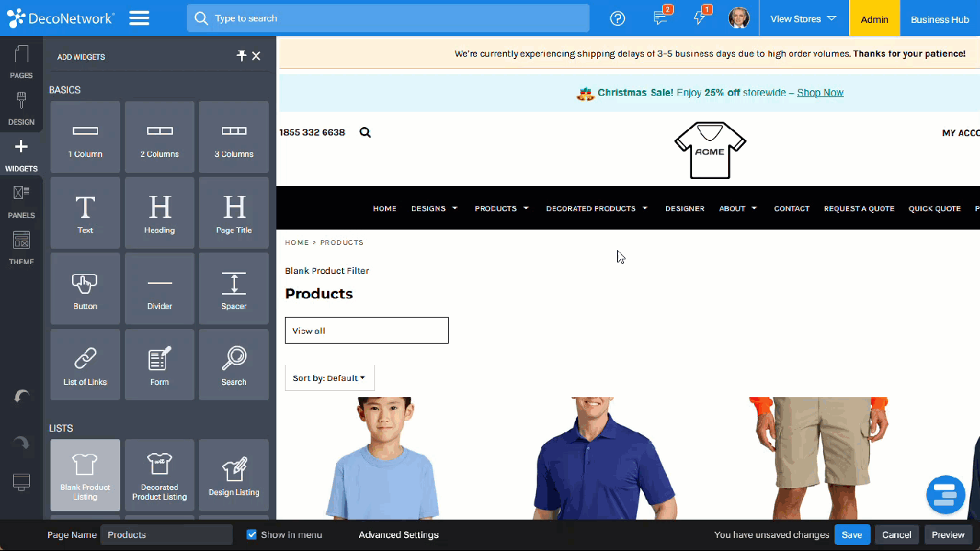This screenshot has width=980, height=551.
Task: Click the help question mark icon
Action: (617, 18)
